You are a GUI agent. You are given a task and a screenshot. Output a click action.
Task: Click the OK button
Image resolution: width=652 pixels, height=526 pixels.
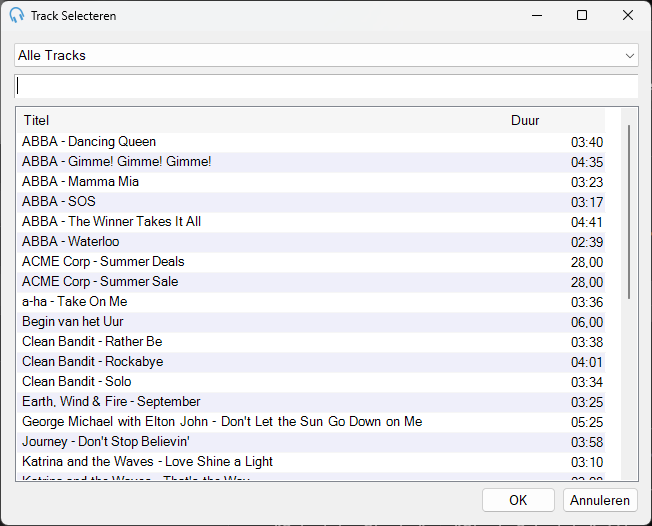click(518, 500)
